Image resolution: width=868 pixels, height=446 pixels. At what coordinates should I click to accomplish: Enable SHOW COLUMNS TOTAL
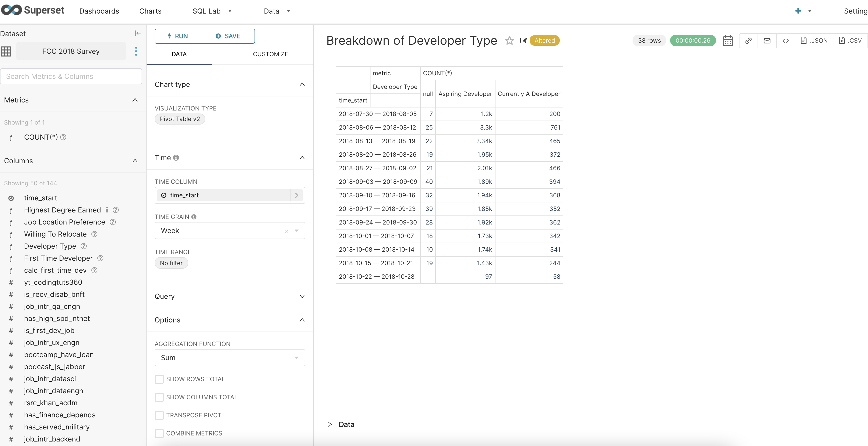(159, 397)
